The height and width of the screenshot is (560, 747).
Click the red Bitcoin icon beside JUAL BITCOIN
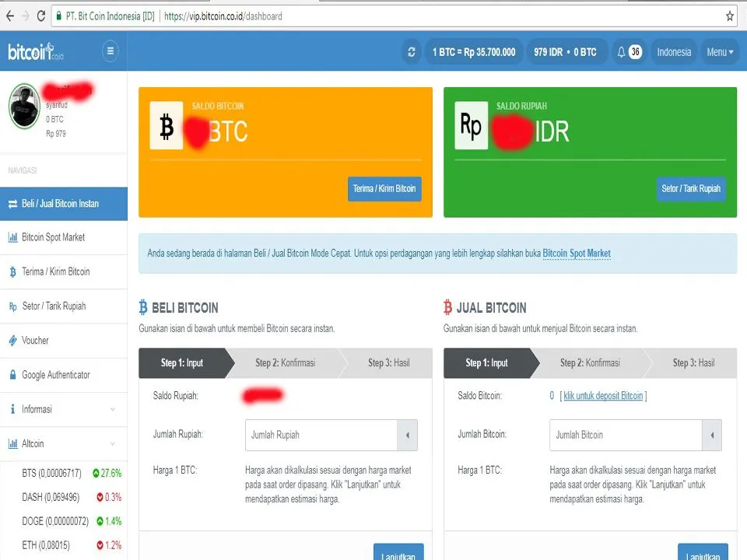click(447, 307)
